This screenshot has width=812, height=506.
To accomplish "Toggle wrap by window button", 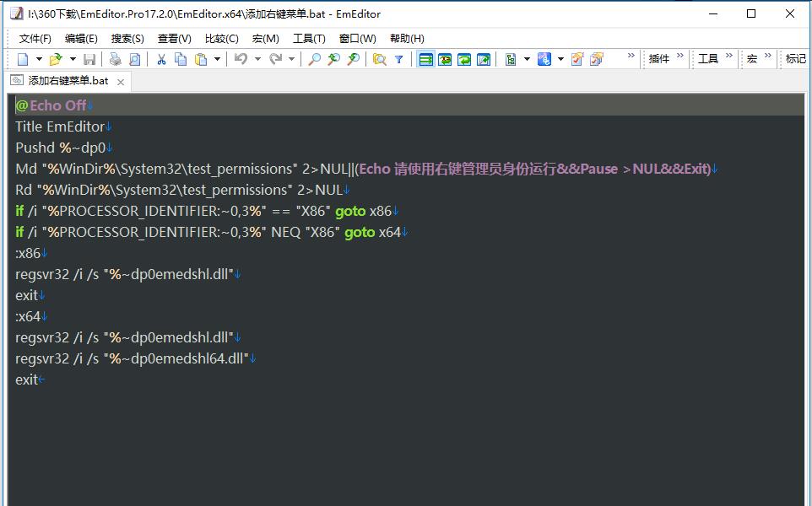I will pyautogui.click(x=463, y=59).
